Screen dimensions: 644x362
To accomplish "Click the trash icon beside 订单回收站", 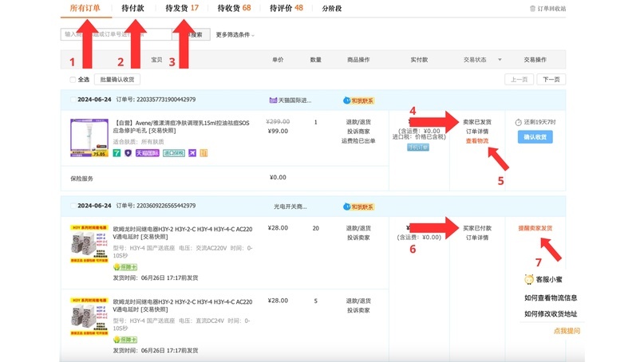I will [x=533, y=8].
